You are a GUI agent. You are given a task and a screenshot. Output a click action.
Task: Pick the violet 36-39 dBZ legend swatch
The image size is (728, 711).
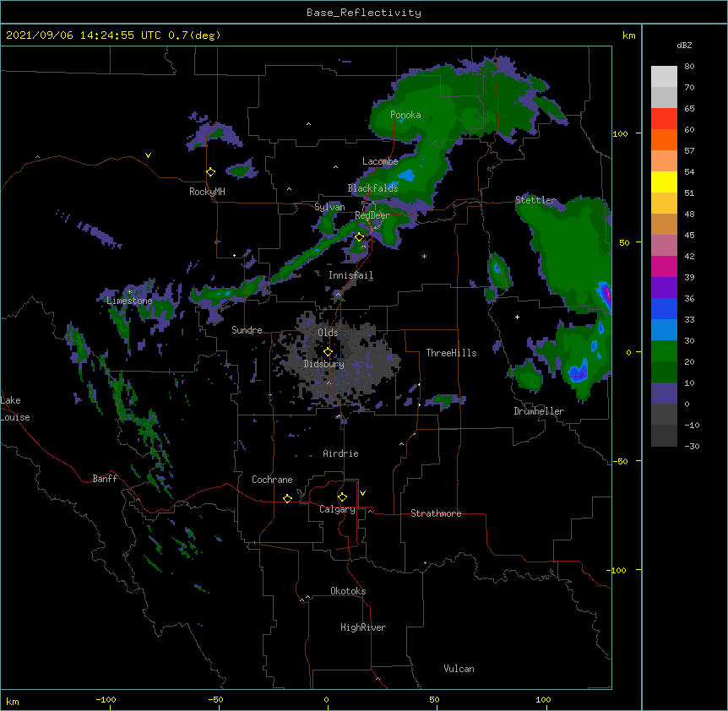tap(664, 288)
